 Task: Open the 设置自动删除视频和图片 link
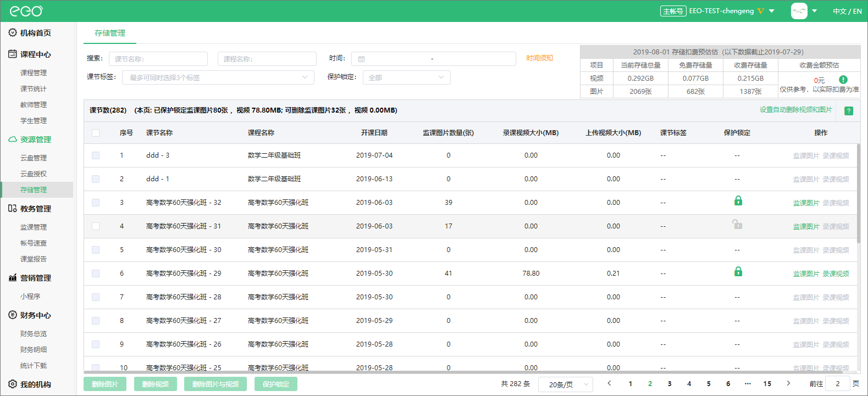(x=796, y=110)
